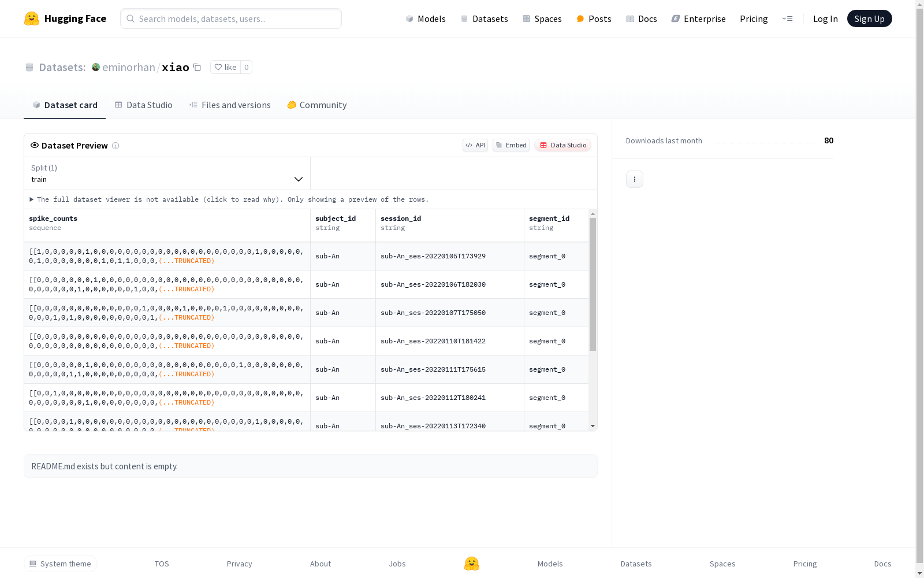
Task: Click the Downloads last month value 80
Action: tap(829, 140)
